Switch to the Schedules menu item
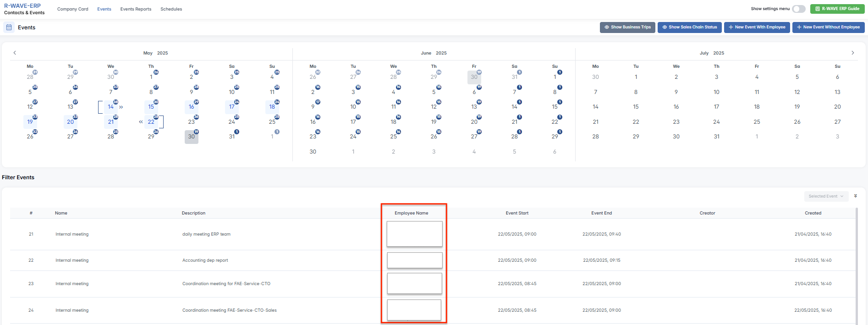This screenshot has height=325, width=868. (171, 9)
